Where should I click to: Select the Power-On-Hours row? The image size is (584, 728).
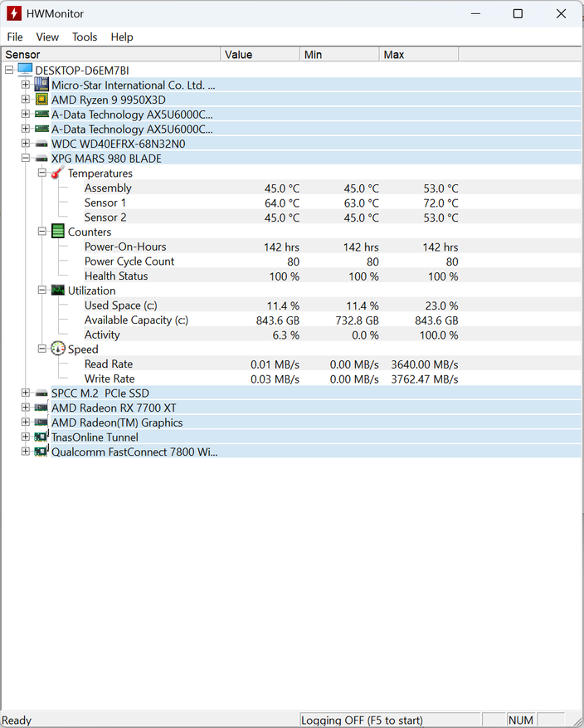(332, 247)
